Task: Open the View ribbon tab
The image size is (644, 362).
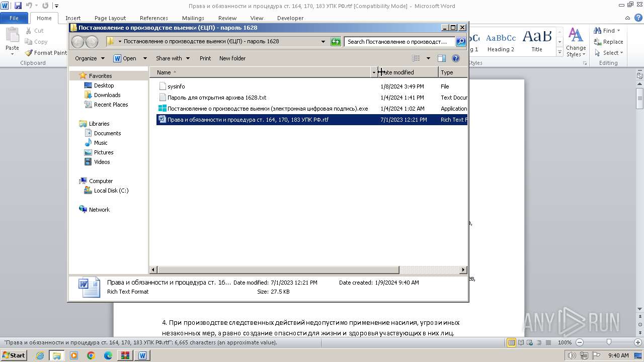Action: click(x=257, y=18)
